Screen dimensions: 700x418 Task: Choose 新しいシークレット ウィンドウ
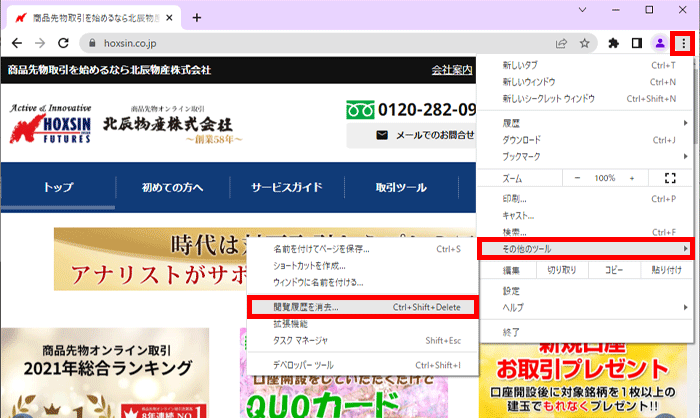tap(548, 98)
